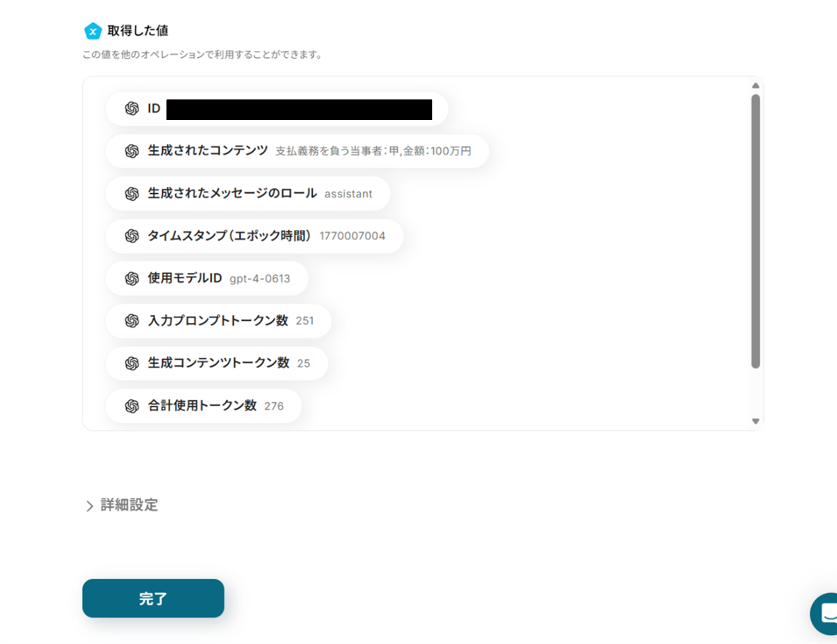Click the OpenAI icon beside 使用モデルID
This screenshot has height=644, width=837.
coord(132,279)
